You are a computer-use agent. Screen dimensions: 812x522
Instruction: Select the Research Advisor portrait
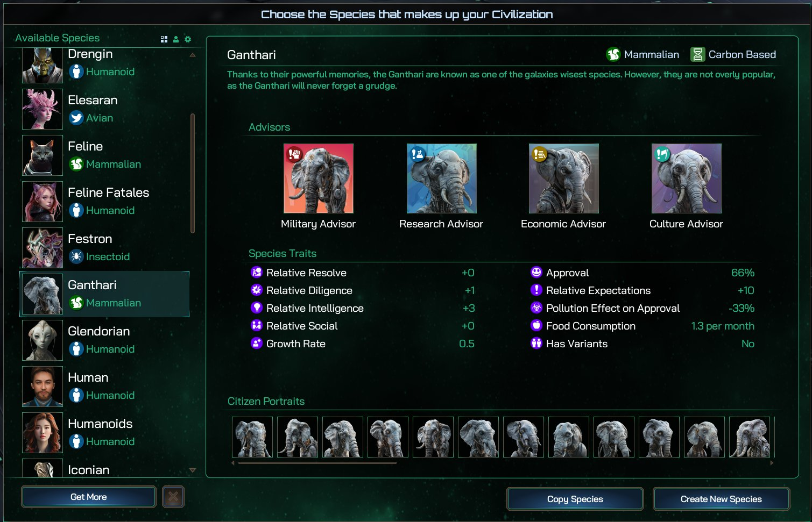coord(441,178)
